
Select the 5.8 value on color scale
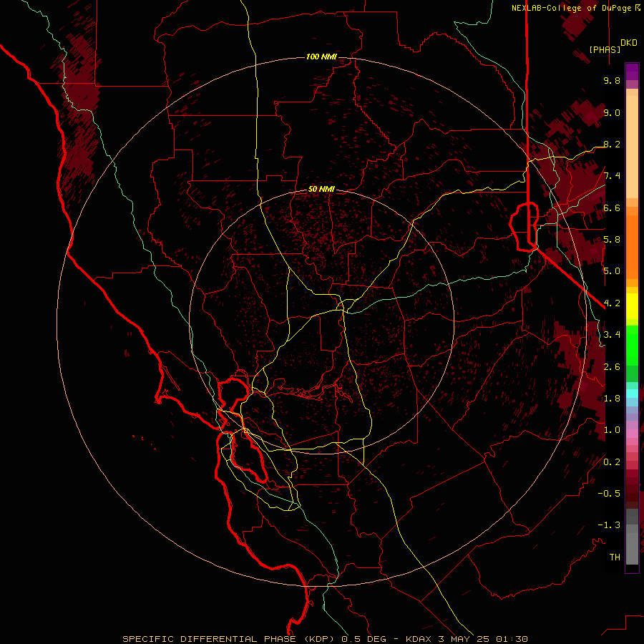coord(612,240)
